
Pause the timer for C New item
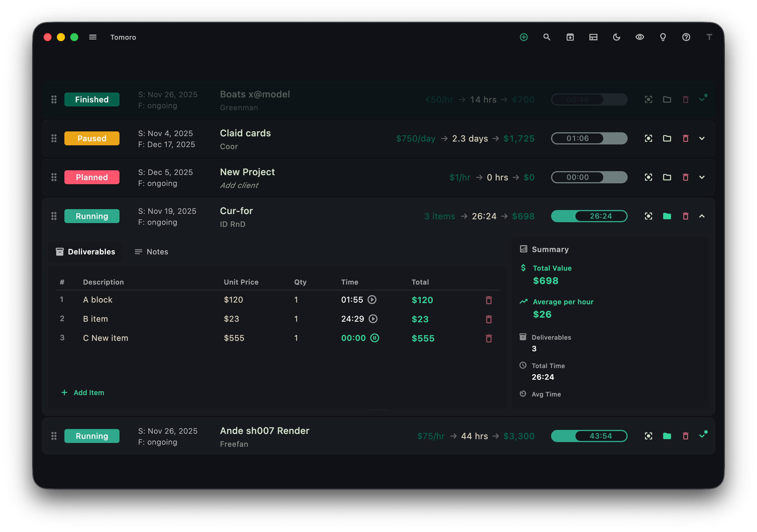point(374,338)
